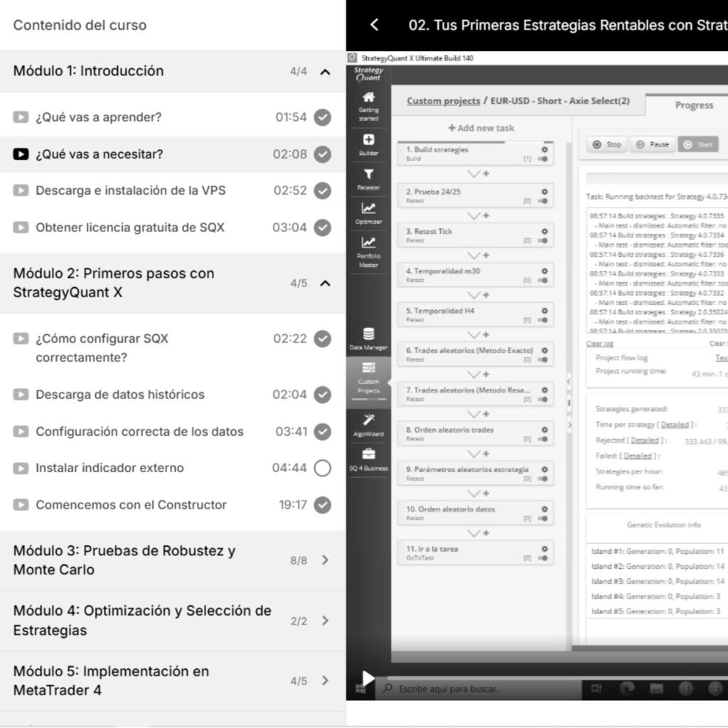728x728 pixels.
Task: Click the 'Custom projects' breadcrumb link
Action: click(x=443, y=101)
